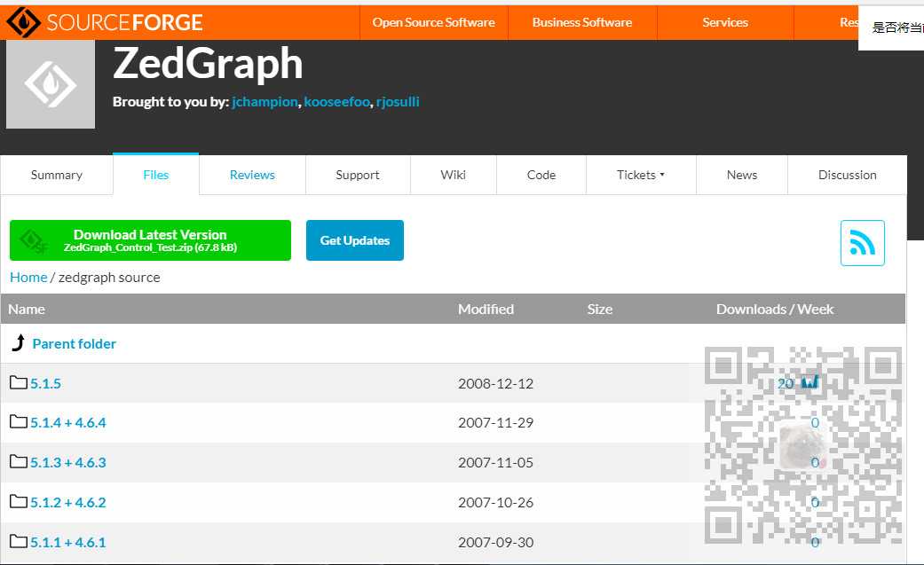Click the 2008-12-12 modified date
924x565 pixels.
(495, 383)
